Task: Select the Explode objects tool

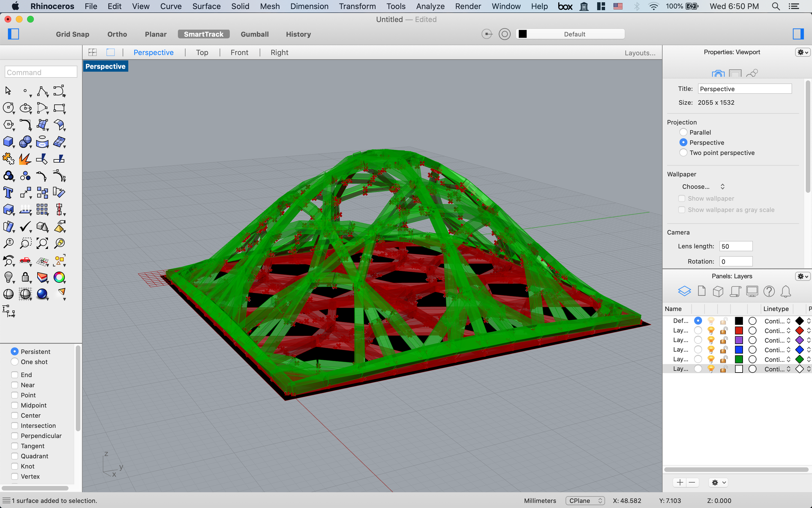Action: point(25,158)
